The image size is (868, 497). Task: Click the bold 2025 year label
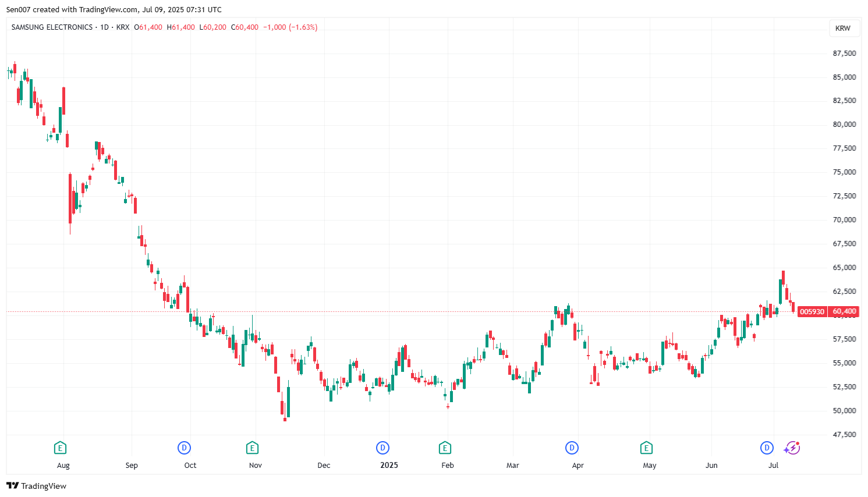pos(389,465)
